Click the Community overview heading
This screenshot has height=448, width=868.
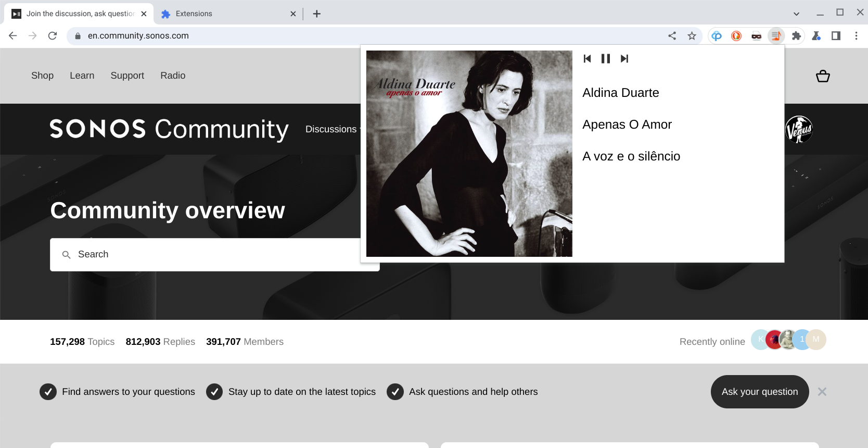click(168, 210)
